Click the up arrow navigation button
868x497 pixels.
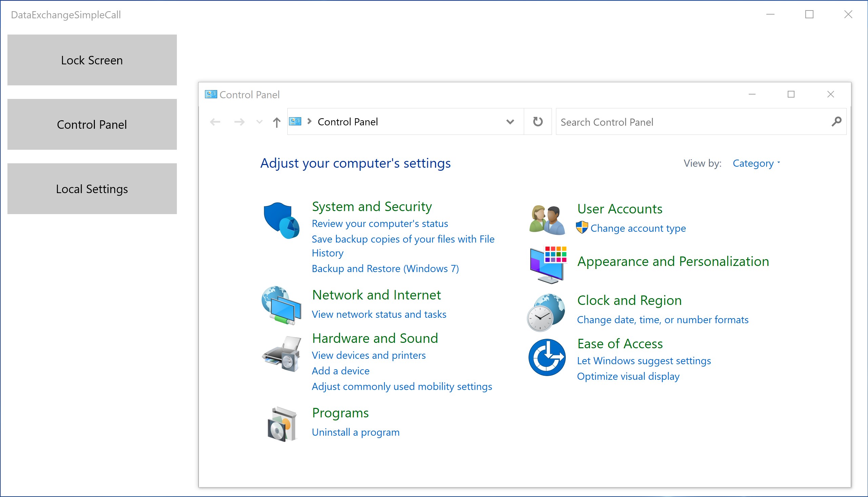coord(276,122)
